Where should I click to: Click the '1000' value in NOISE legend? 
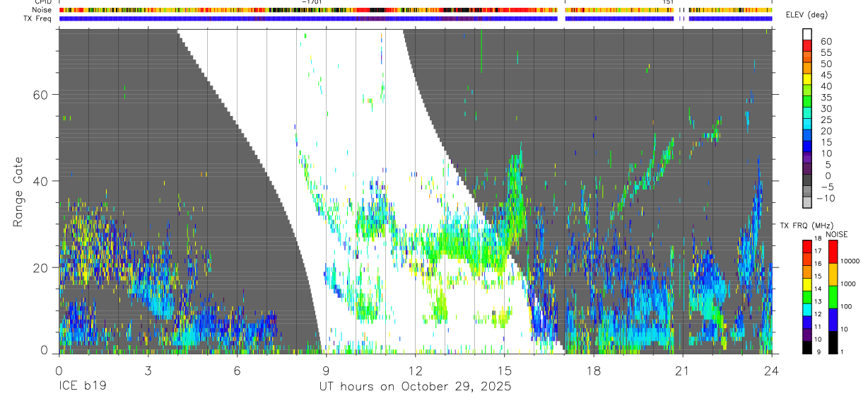847,284
